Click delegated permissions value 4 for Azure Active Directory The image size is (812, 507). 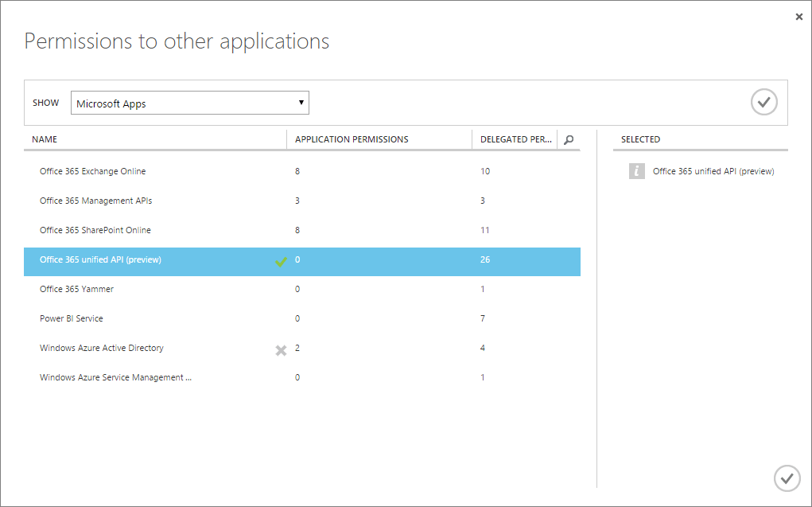483,349
